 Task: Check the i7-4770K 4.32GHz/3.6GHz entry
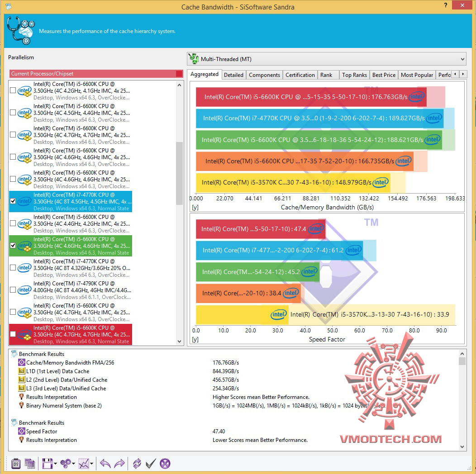(x=13, y=268)
